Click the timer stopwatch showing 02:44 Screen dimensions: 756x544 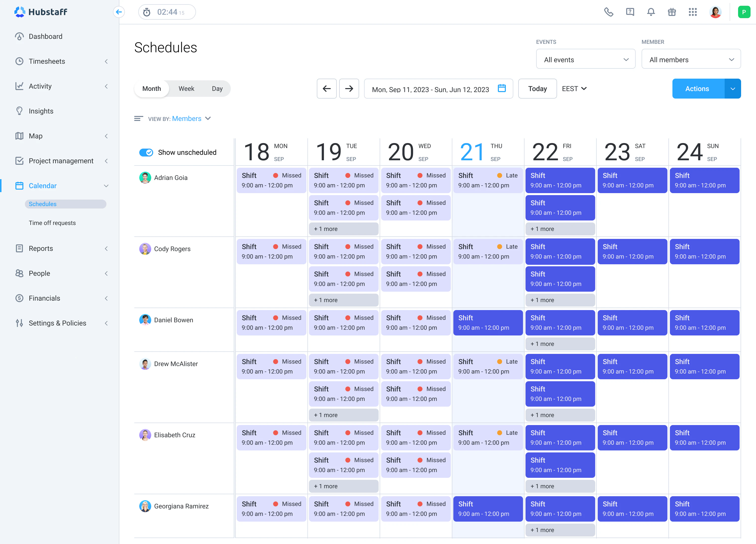167,12
